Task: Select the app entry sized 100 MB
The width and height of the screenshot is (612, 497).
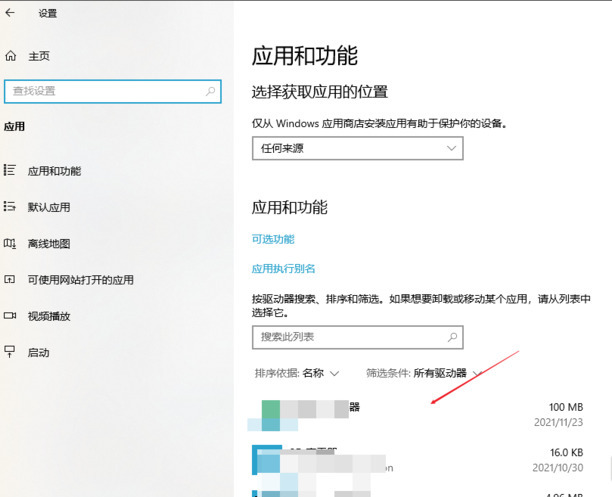Action: coord(418,415)
